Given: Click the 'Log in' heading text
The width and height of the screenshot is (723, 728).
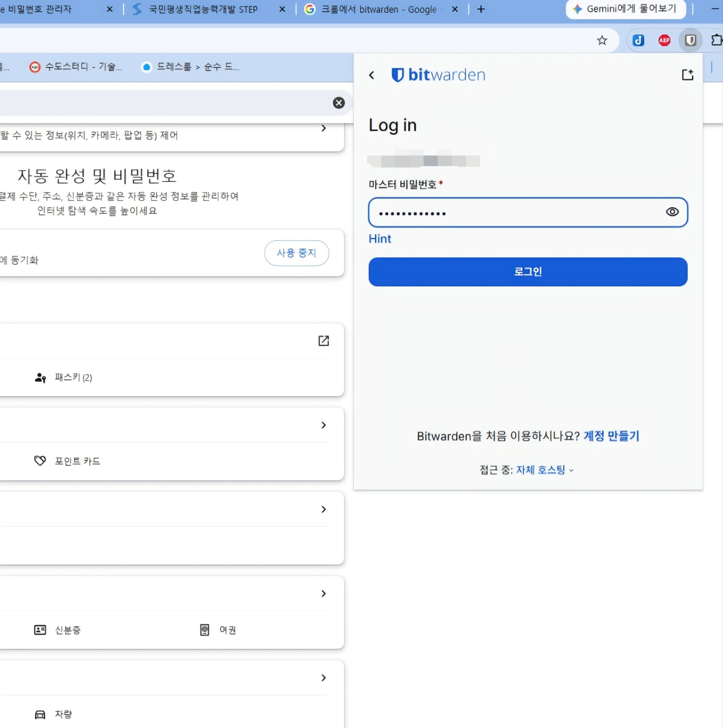Looking at the screenshot, I should pos(393,125).
